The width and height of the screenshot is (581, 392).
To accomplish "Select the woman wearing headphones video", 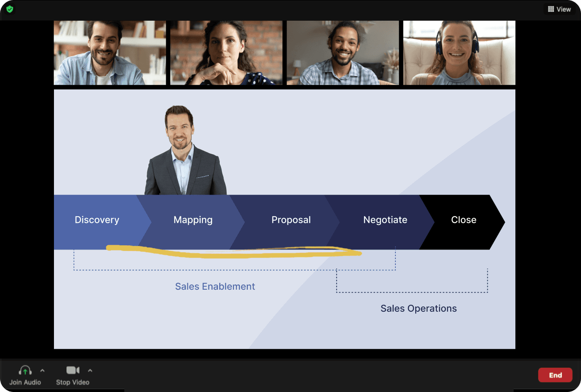I will tap(459, 53).
